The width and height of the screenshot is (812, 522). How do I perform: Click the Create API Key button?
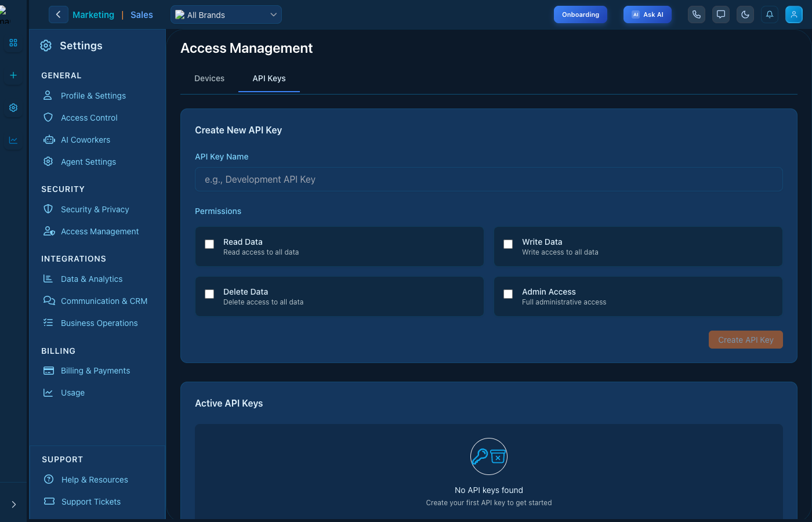tap(746, 340)
